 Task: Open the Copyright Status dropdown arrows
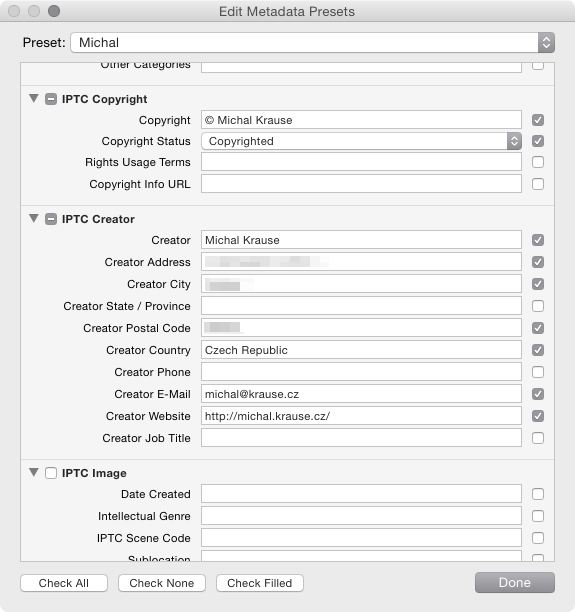coord(514,141)
